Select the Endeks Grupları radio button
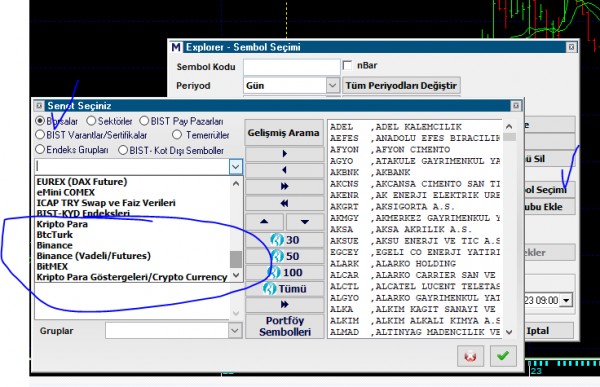Screen dimensions: 600x387 tap(40, 149)
